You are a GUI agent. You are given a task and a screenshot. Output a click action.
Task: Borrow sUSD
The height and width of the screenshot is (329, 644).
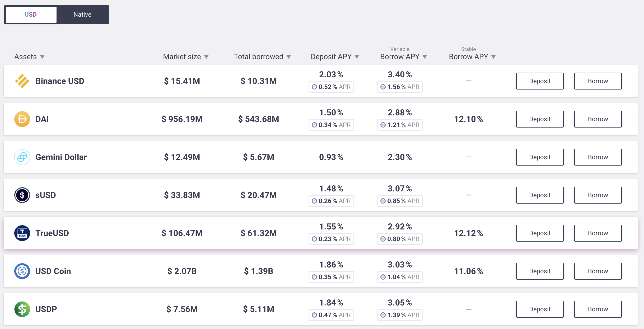click(x=598, y=195)
